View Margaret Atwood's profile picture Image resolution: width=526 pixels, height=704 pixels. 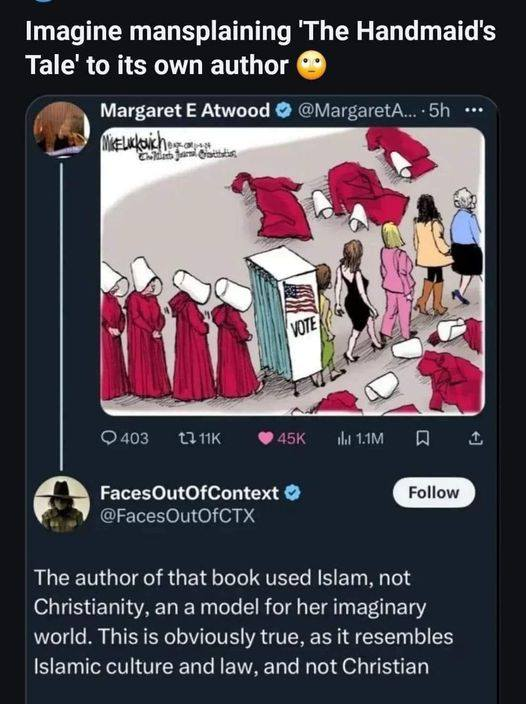click(x=61, y=129)
